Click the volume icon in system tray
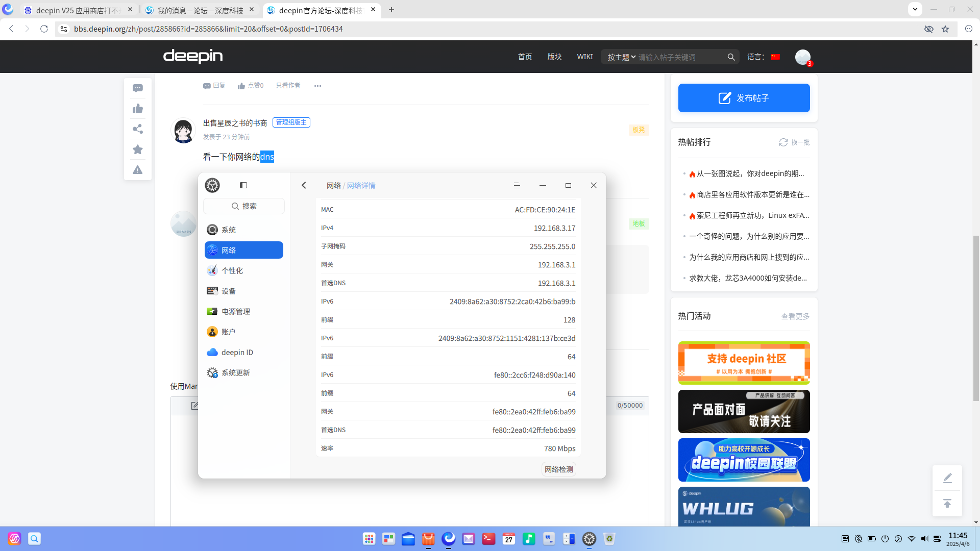 (924, 539)
